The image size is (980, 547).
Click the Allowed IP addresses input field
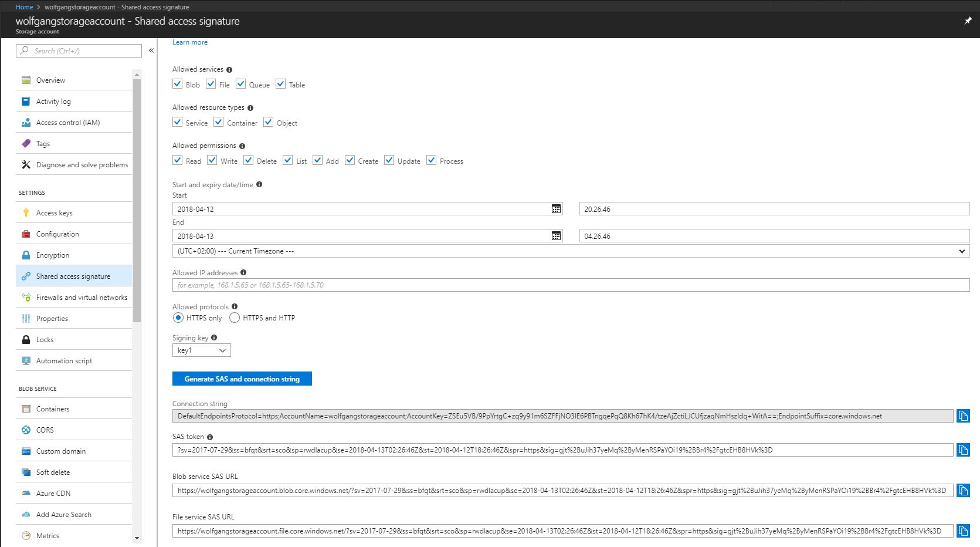pyautogui.click(x=411, y=285)
